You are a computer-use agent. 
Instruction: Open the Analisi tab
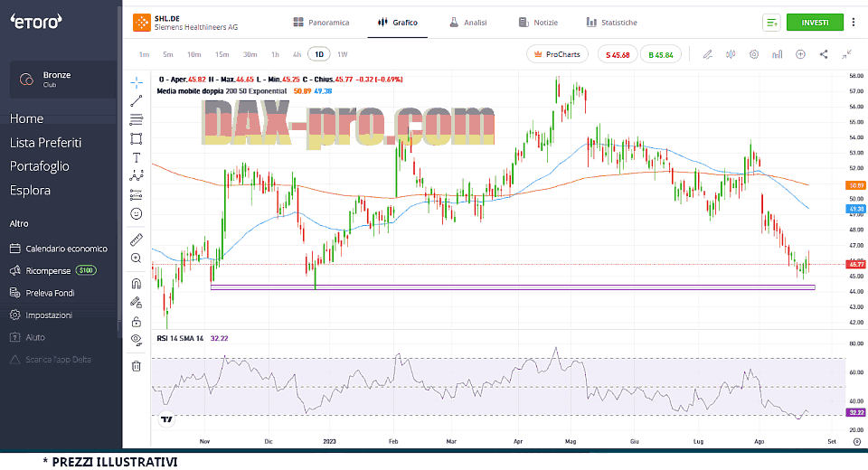(468, 22)
